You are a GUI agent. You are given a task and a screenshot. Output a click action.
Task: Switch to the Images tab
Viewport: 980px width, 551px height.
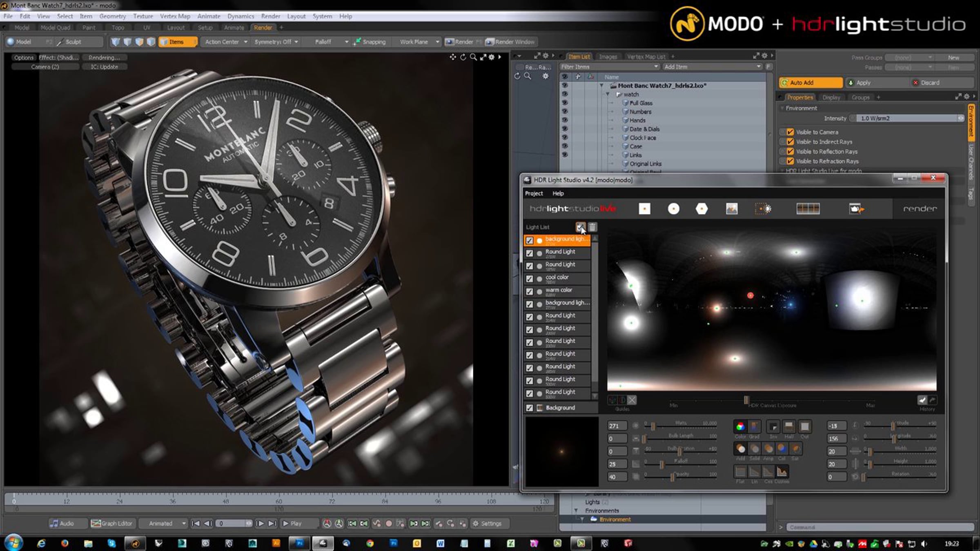pos(608,57)
